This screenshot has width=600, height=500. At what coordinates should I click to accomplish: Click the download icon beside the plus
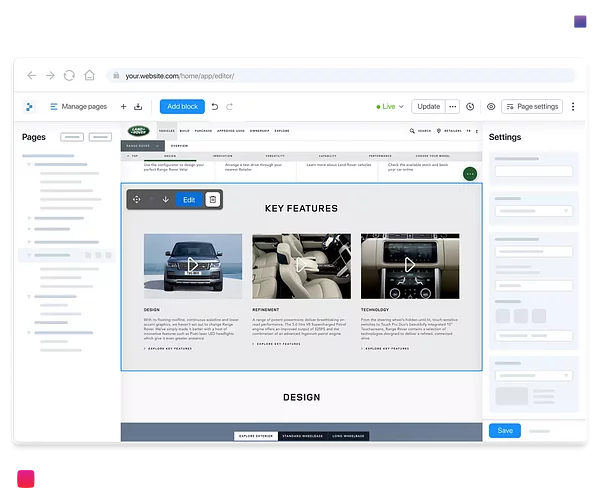coord(137,106)
